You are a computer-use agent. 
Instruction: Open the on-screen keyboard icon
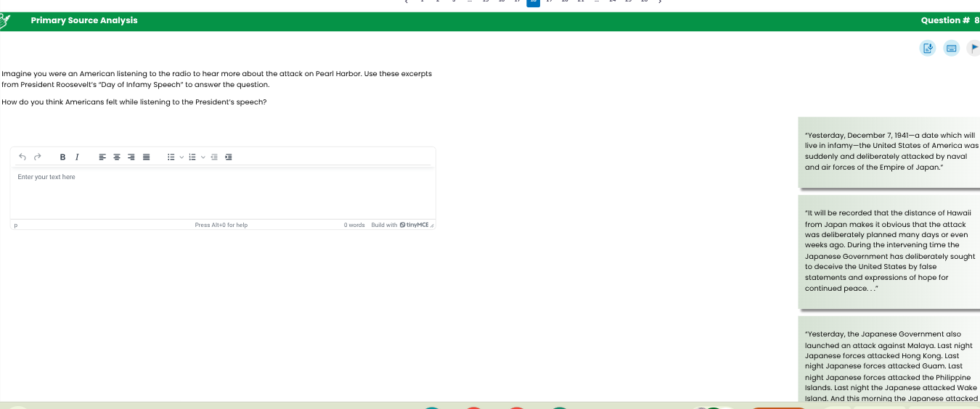pyautogui.click(x=951, y=49)
